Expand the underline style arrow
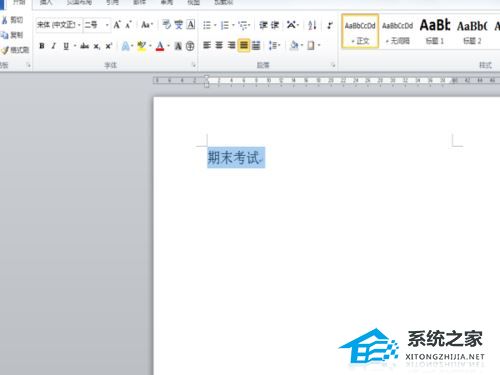The height and width of the screenshot is (375, 500). [75, 46]
